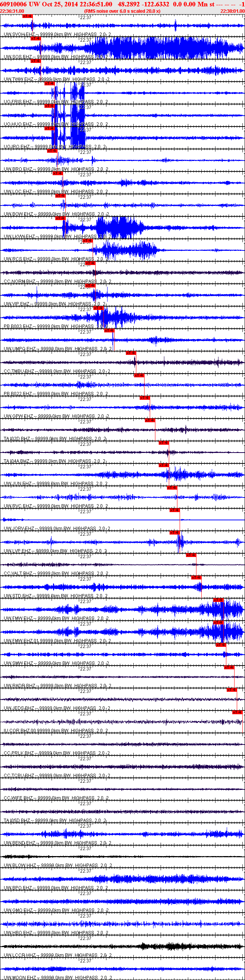Click the red pick marker on UW LVP trace
The image size is (245, 980).
[x=175, y=533]
